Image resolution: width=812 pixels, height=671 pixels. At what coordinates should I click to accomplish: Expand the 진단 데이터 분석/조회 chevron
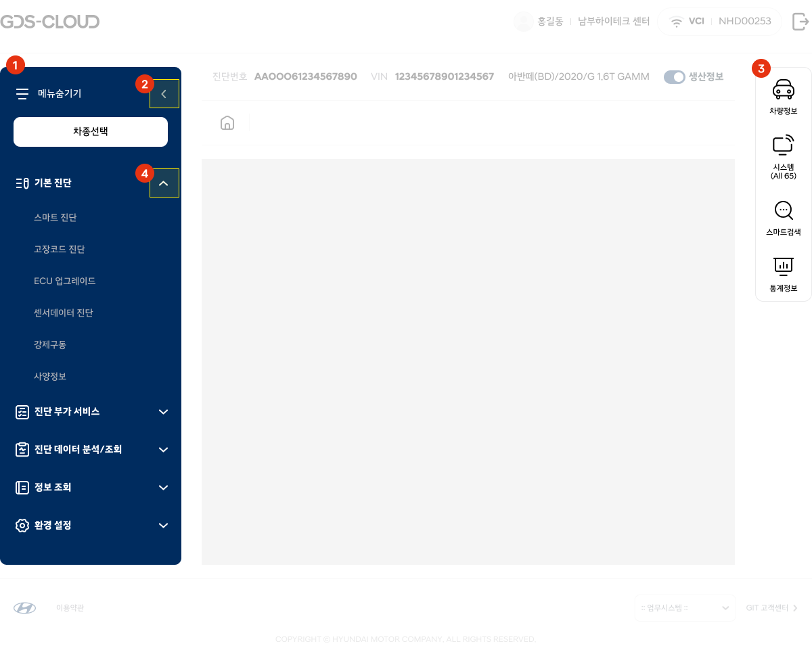tap(163, 450)
